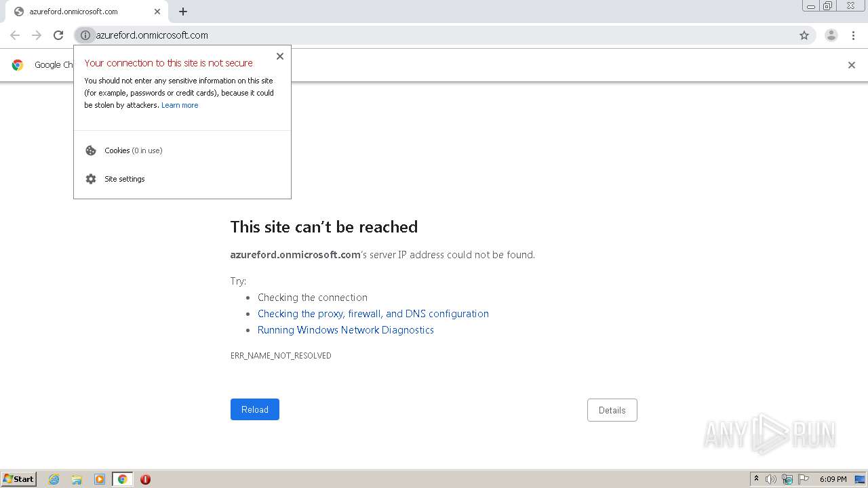This screenshot has height=488, width=868.
Task: Dismiss the Google Chrome infobar
Action: pos(852,65)
